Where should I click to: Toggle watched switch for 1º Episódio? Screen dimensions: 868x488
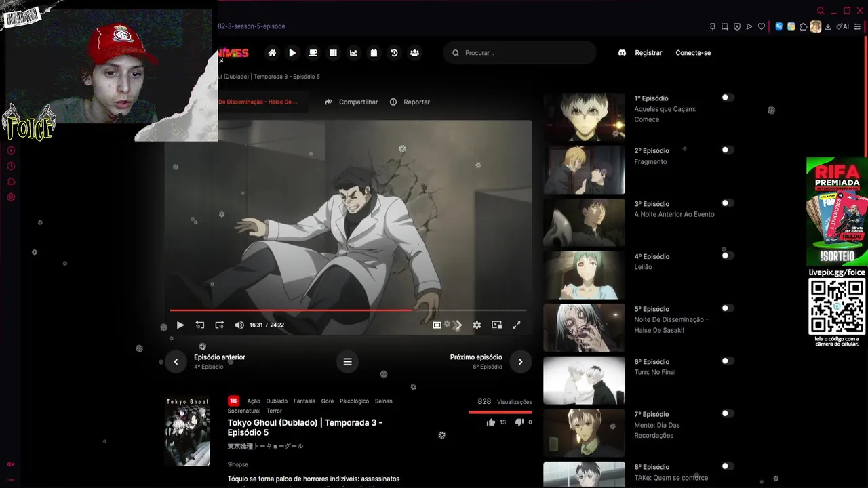click(727, 98)
